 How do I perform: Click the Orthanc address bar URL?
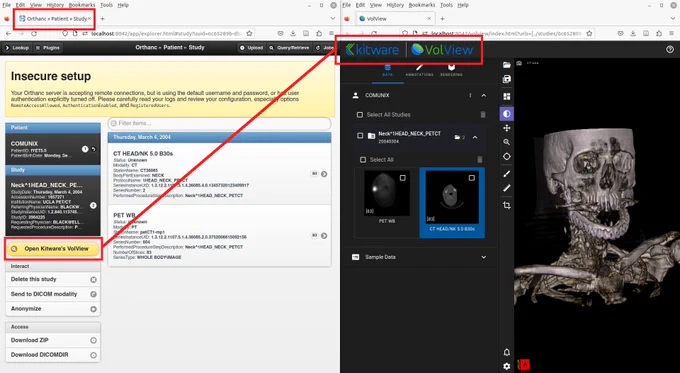pos(166,33)
